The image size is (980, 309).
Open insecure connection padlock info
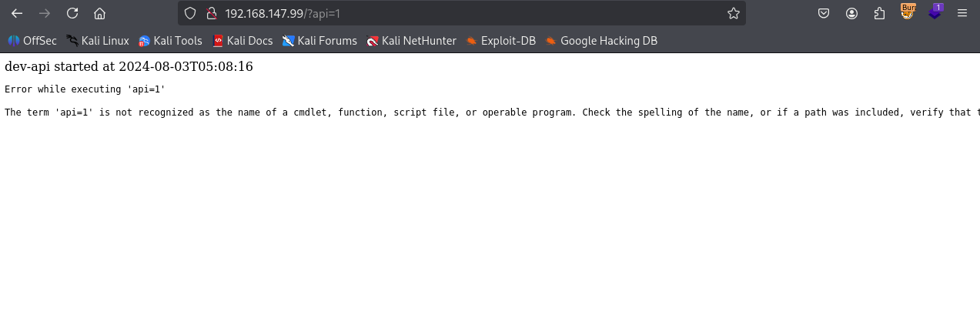(210, 13)
